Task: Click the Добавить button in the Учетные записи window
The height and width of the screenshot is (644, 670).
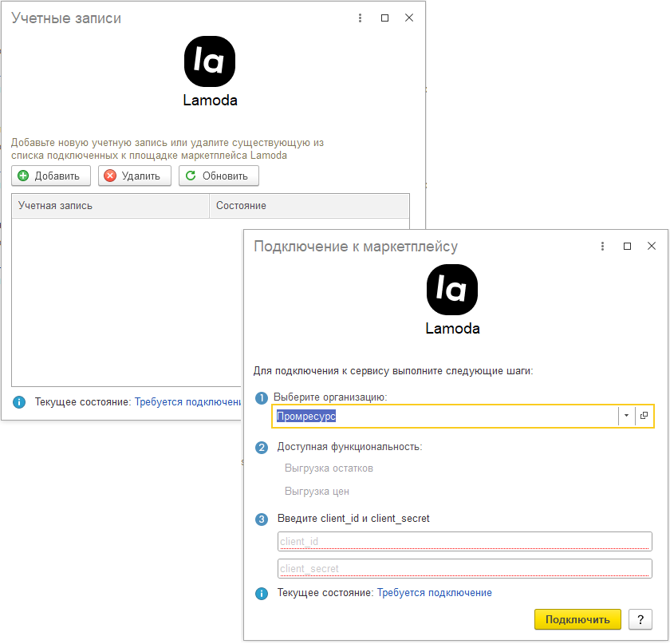Action: [x=51, y=176]
